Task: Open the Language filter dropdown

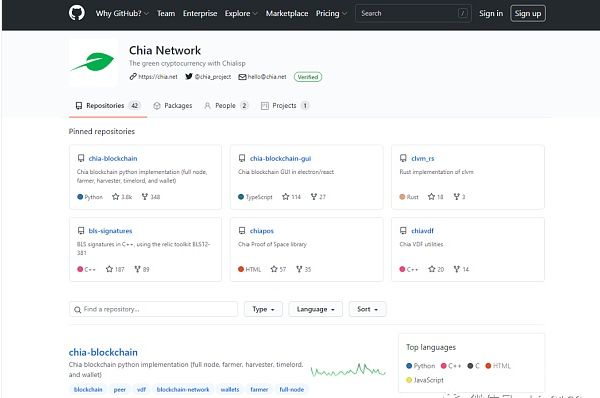Action: [x=316, y=309]
